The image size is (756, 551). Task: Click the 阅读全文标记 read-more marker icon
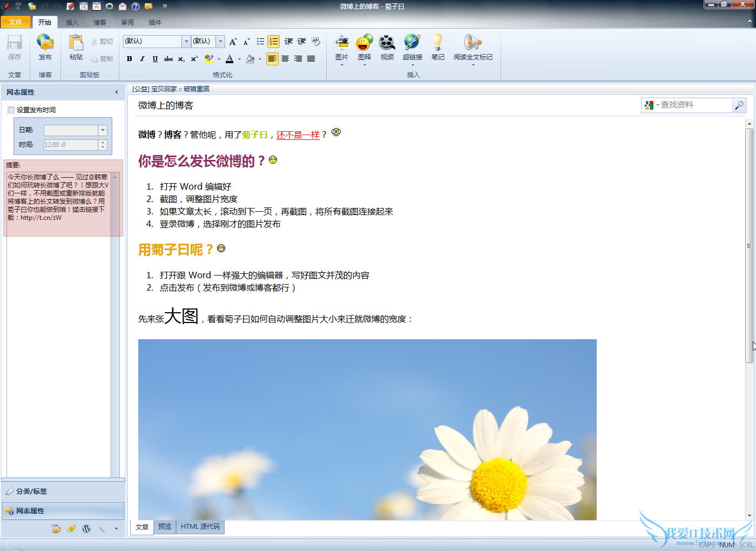coord(473,43)
